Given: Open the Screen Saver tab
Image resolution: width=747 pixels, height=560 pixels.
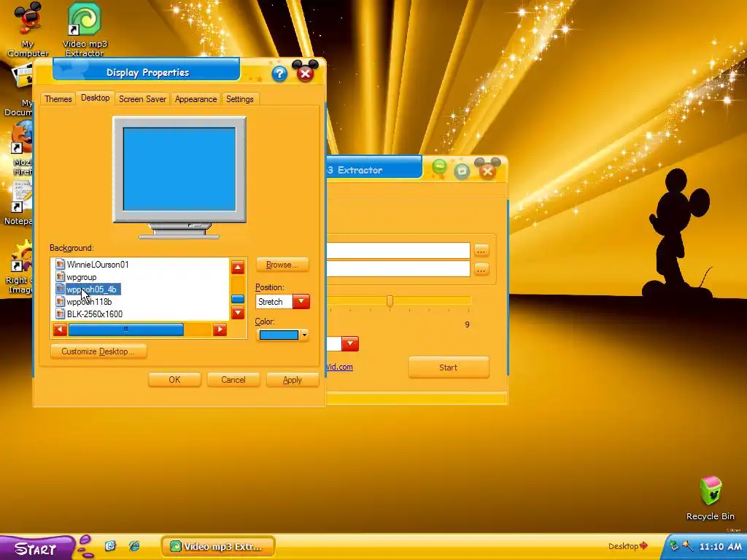Looking at the screenshot, I should click(142, 99).
